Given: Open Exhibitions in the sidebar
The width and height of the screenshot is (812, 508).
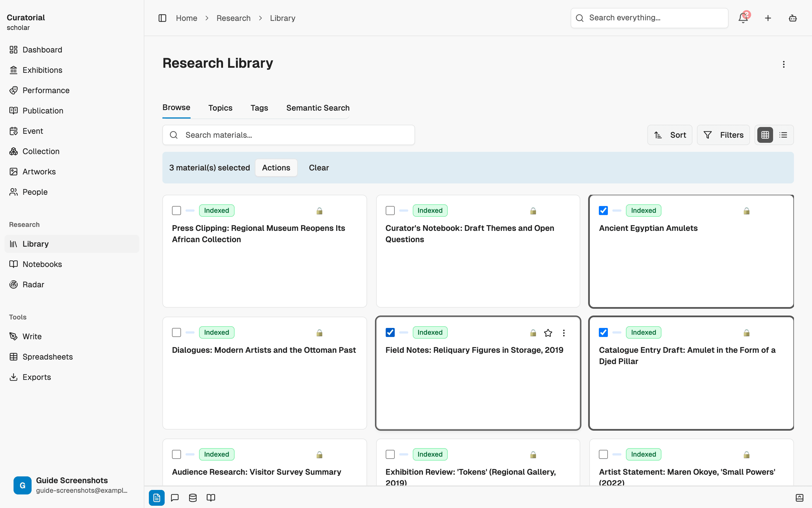Looking at the screenshot, I should [x=72, y=70].
